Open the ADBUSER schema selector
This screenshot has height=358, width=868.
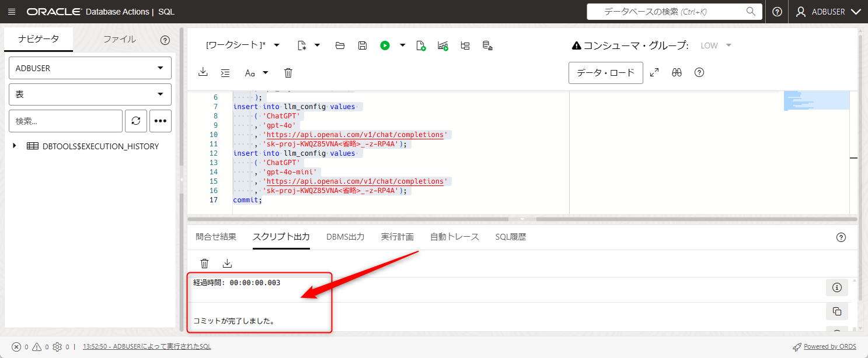[x=90, y=68]
